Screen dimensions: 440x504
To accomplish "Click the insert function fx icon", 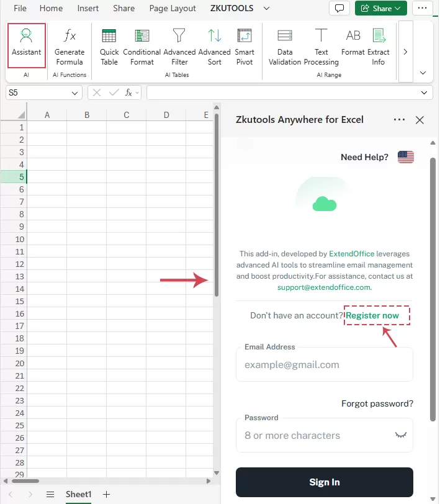I will click(128, 92).
